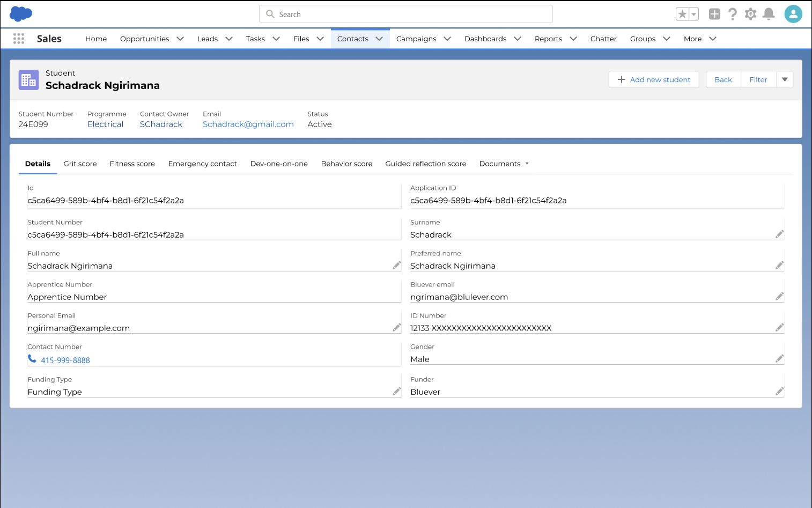Click the phone icon beside contact number
Screen dimensions: 812x508
click(32, 359)
